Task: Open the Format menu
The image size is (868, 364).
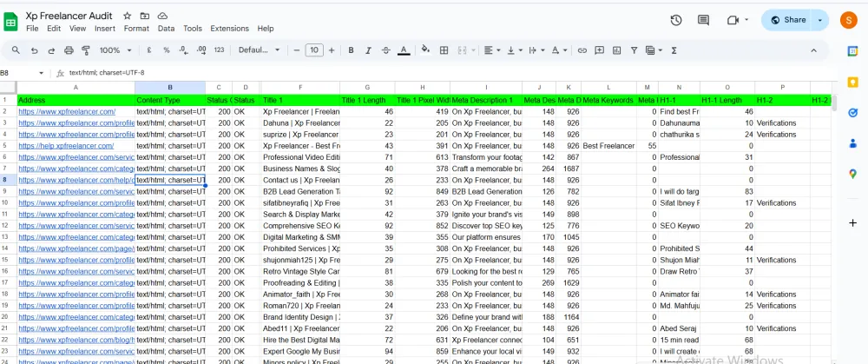Action: pos(136,29)
